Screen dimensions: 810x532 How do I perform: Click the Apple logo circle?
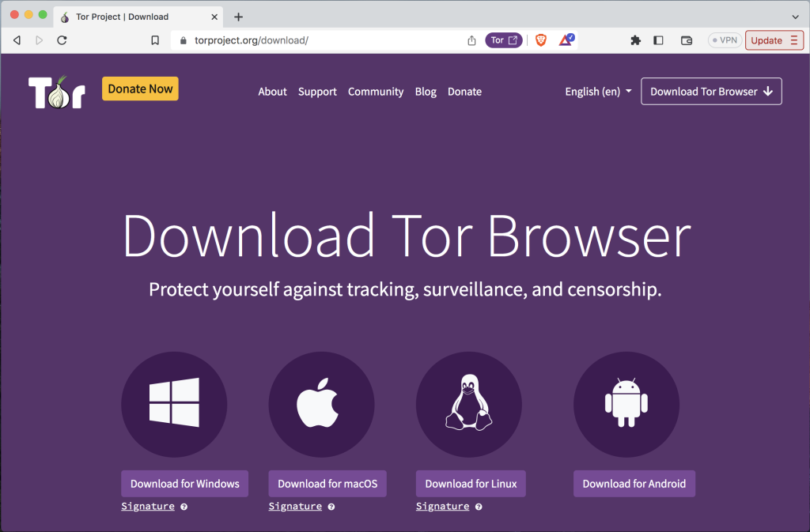point(321,404)
